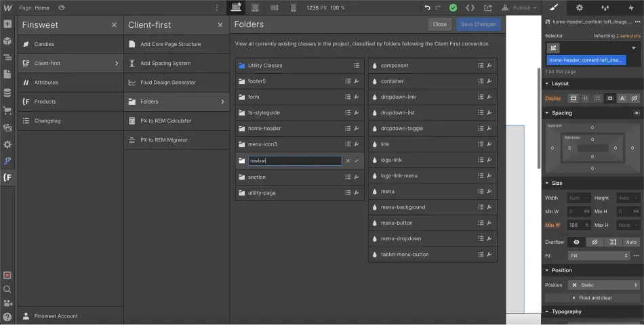Select Add Core Page Structure
The width and height of the screenshot is (644, 325).
(x=177, y=44)
